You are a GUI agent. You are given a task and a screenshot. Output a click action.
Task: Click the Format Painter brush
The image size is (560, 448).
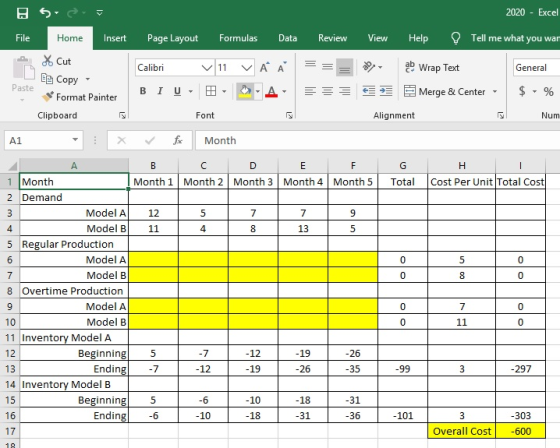pyautogui.click(x=79, y=97)
